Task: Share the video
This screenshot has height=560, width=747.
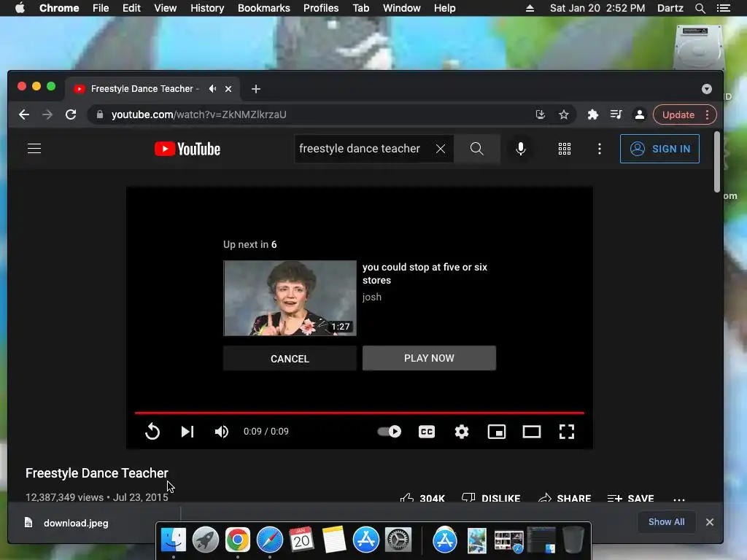Action: click(565, 498)
